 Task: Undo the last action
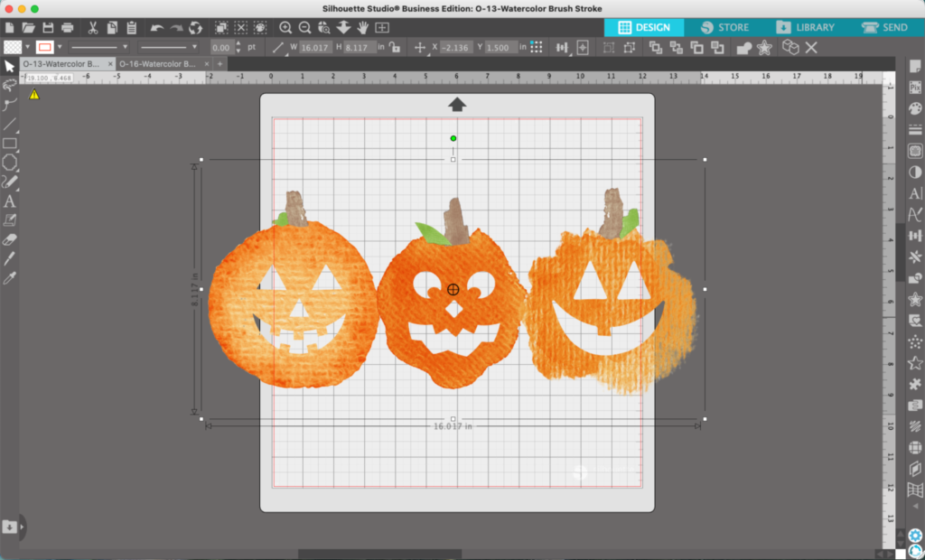tap(157, 28)
